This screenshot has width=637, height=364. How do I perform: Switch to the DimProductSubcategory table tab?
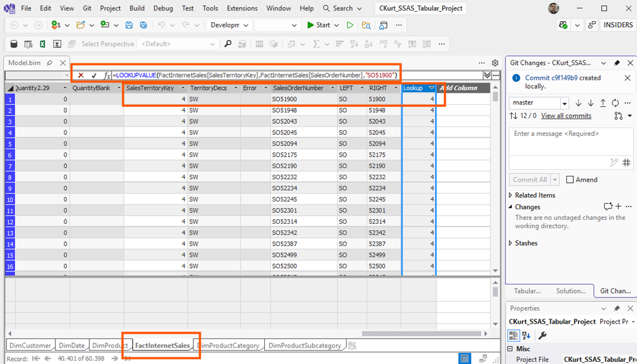pos(304,346)
